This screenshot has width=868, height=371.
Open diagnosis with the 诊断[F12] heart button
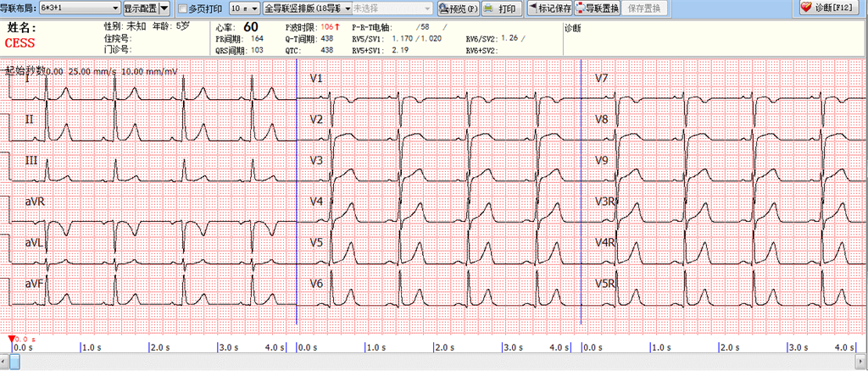(830, 8)
